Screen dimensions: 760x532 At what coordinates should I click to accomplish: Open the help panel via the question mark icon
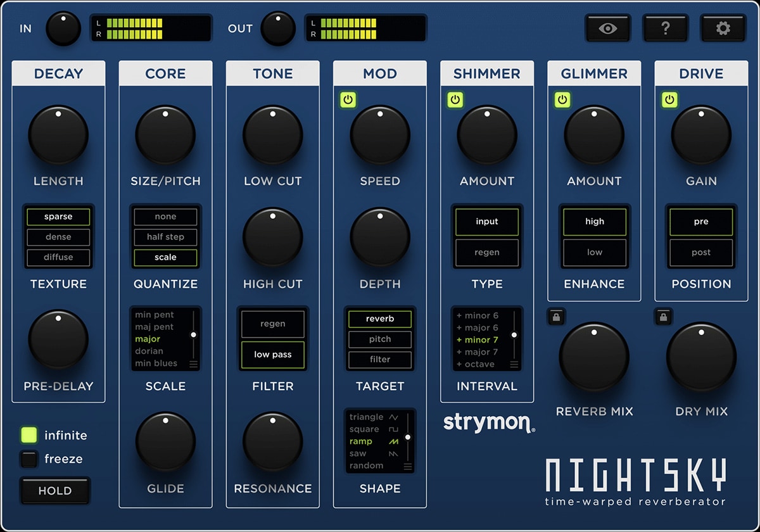click(x=665, y=28)
